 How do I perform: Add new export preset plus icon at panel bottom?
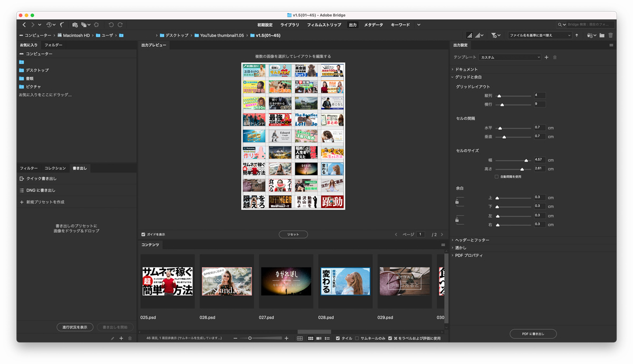[121, 338]
